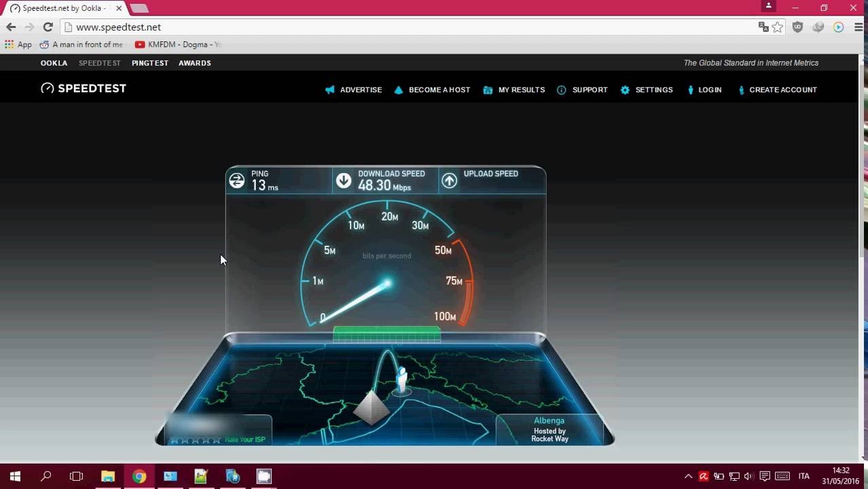Select SPEEDTEST in the top navigation
868x489 pixels.
(99, 62)
